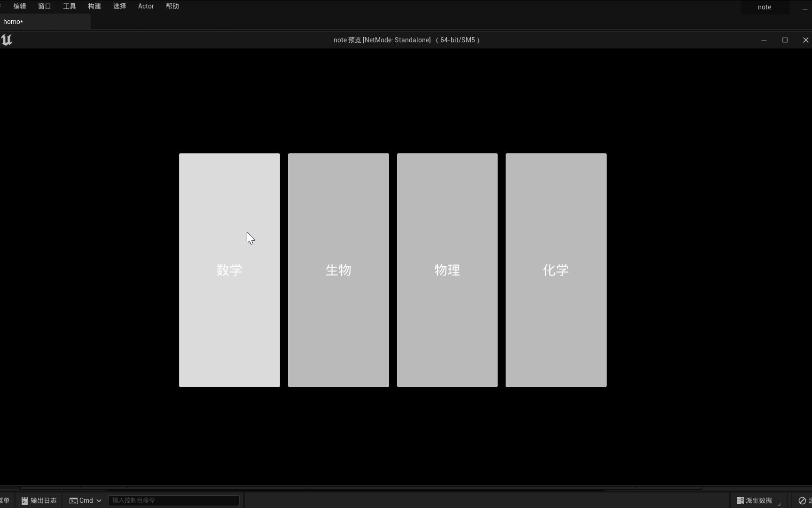Select the 化学 subject card
The height and width of the screenshot is (508, 812).
click(556, 270)
